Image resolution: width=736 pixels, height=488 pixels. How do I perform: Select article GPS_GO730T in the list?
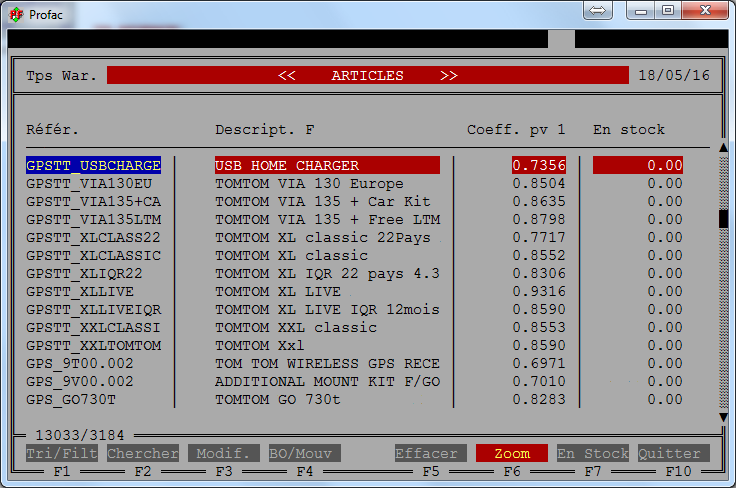(71, 399)
